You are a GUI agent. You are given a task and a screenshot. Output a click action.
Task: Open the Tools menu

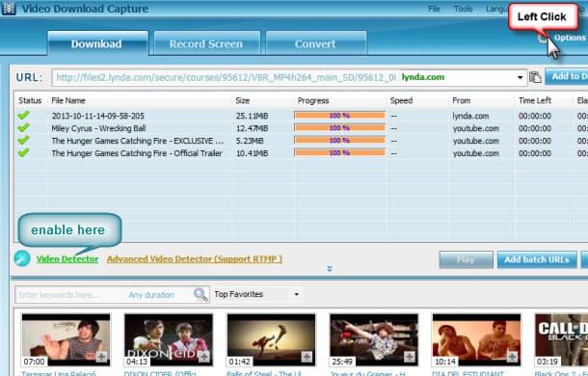463,9
